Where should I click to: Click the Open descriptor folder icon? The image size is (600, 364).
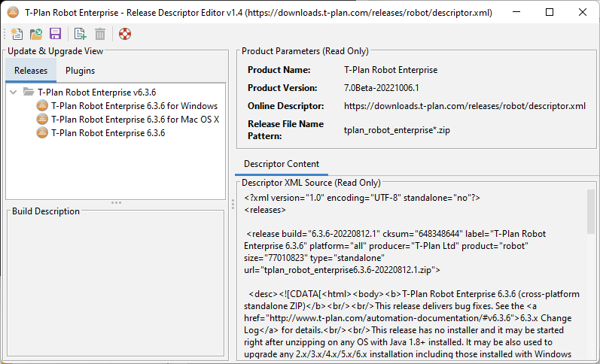35,34
